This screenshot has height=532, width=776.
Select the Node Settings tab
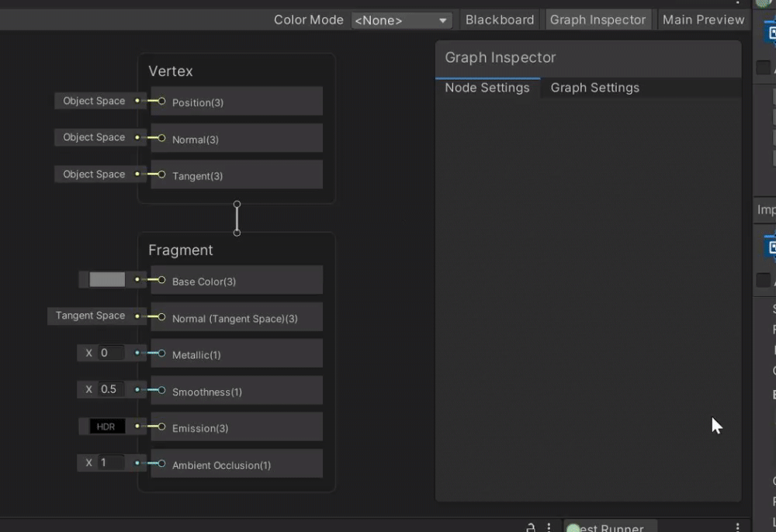tap(487, 88)
